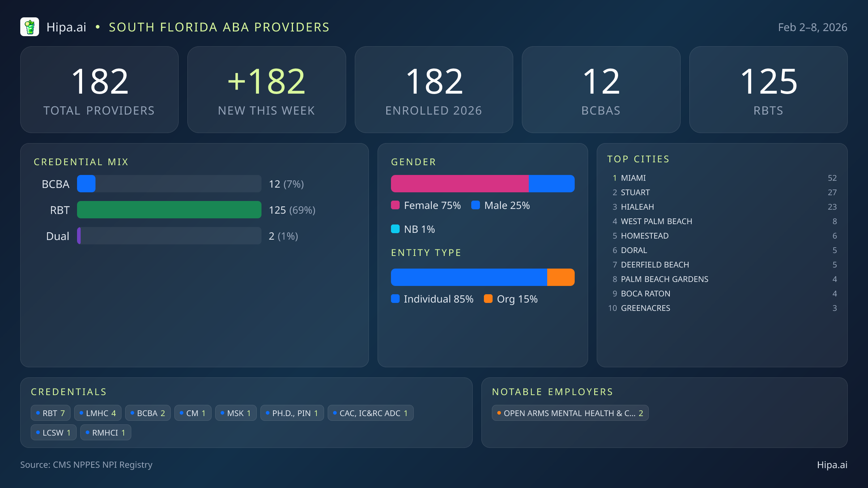Click the RBT credential progress bar
Viewport: 868px width, 488px height.
(x=169, y=210)
